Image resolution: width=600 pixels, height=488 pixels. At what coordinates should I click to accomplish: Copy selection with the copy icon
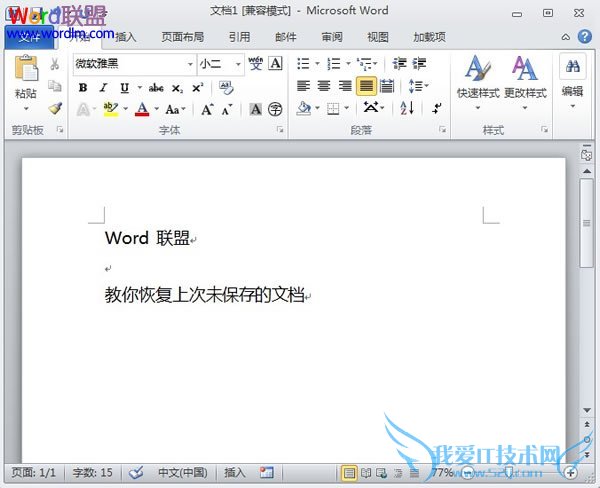coord(55,86)
